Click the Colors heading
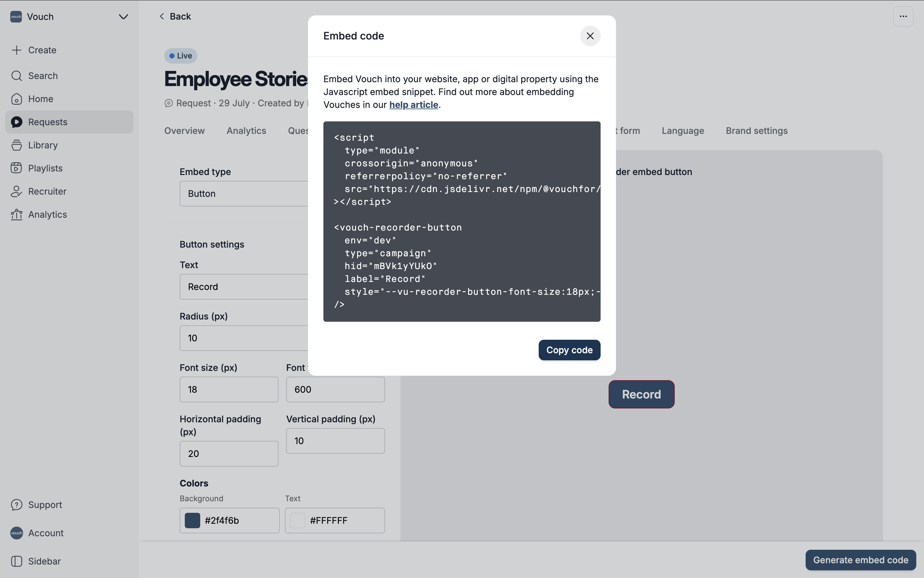The height and width of the screenshot is (578, 924). click(x=194, y=484)
